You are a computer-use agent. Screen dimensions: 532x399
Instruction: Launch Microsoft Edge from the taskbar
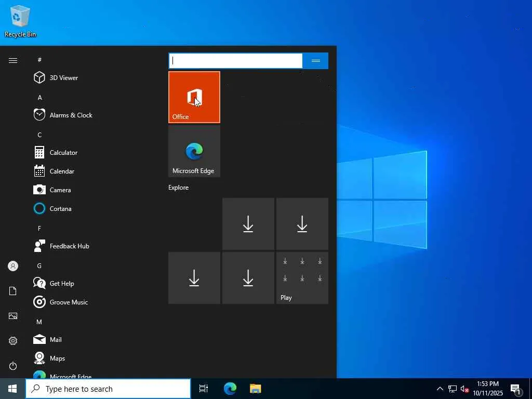(x=230, y=389)
